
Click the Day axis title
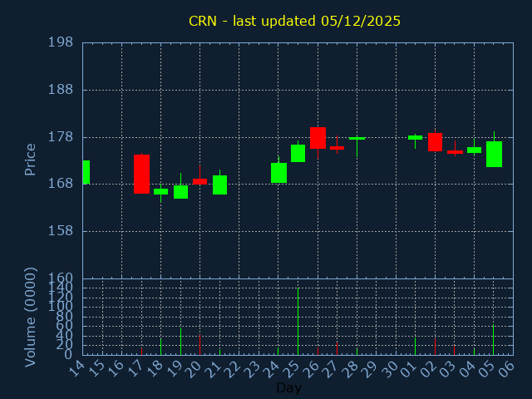pyautogui.click(x=288, y=387)
